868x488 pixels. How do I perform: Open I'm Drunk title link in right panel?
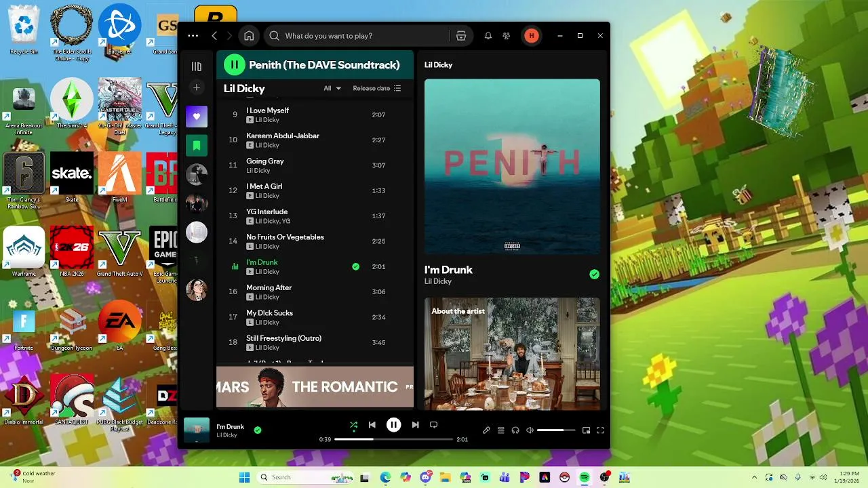tap(448, 270)
